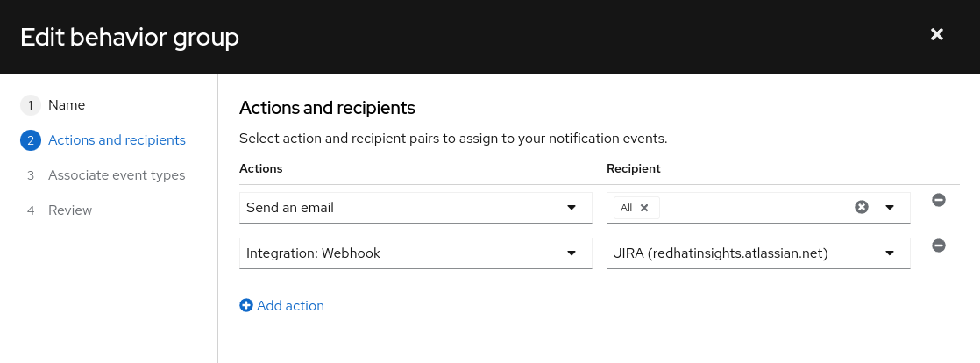
Task: Click the blue step 2 number badge
Action: pyautogui.click(x=30, y=140)
